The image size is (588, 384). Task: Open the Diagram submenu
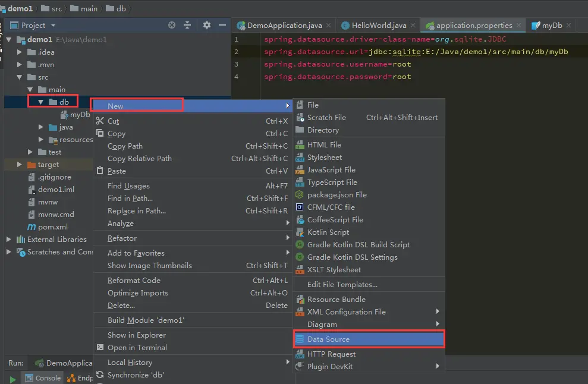point(369,325)
